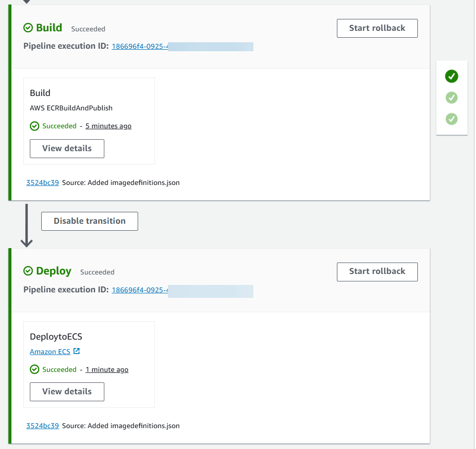View details of the DeploytoECS action
The height and width of the screenshot is (449, 476).
click(67, 391)
